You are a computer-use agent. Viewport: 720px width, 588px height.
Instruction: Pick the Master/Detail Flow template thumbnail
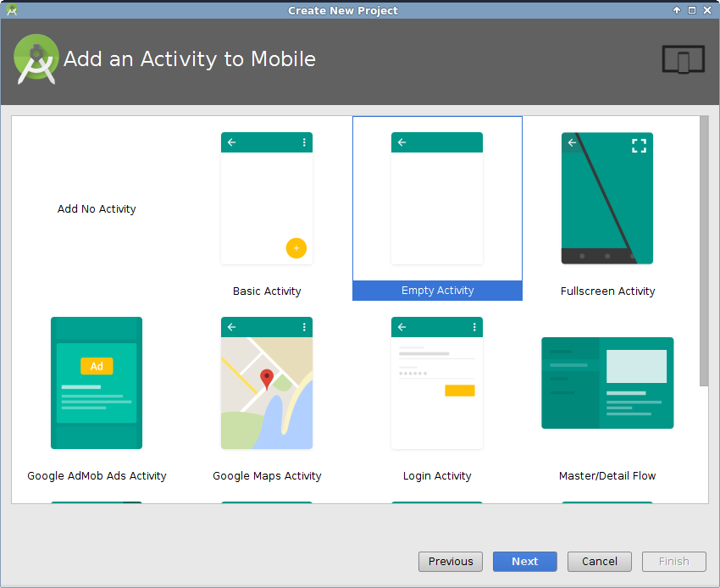607,383
